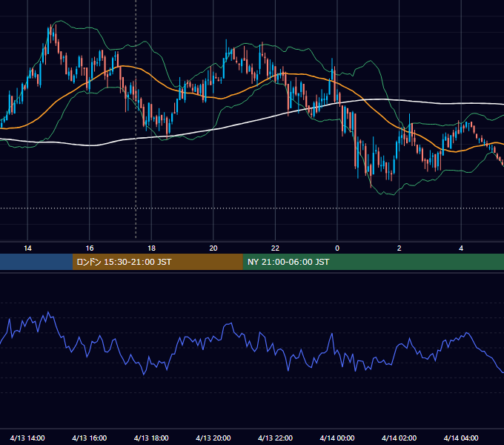
Task: Click the 4/13 14:00 time label
Action: pyautogui.click(x=27, y=438)
